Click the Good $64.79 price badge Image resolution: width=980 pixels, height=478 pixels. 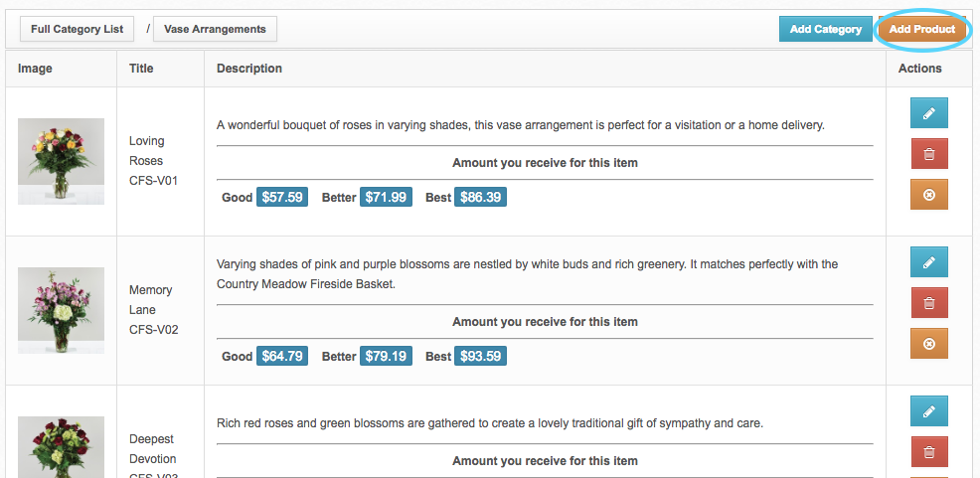(x=281, y=356)
